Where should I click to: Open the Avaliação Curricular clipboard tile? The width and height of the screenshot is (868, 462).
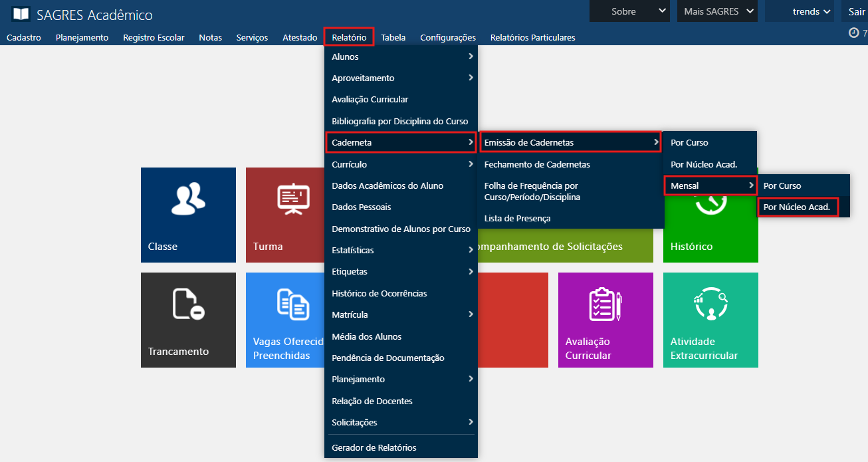pyautogui.click(x=605, y=320)
